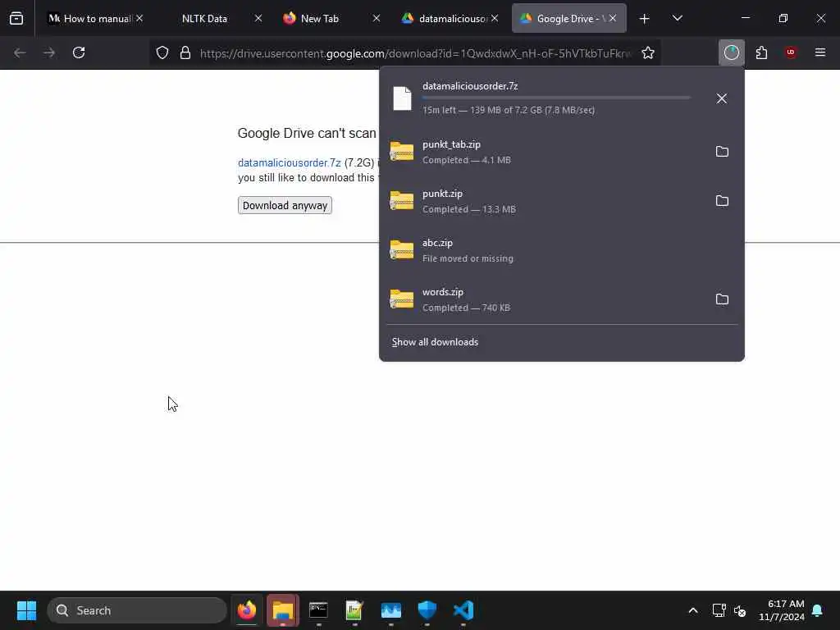
Task: Open the extensions puzzle icon
Action: click(x=761, y=52)
